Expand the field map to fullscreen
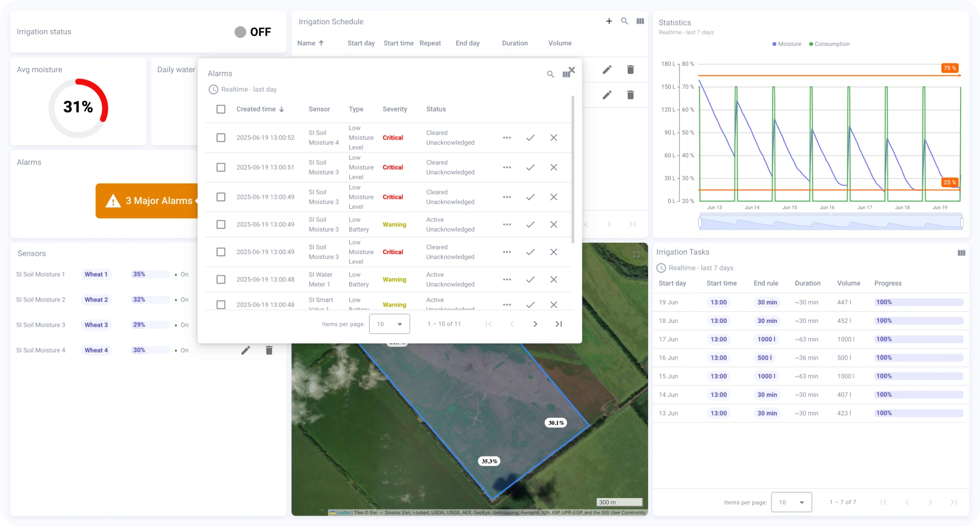This screenshot has height=526, width=980. [636, 254]
